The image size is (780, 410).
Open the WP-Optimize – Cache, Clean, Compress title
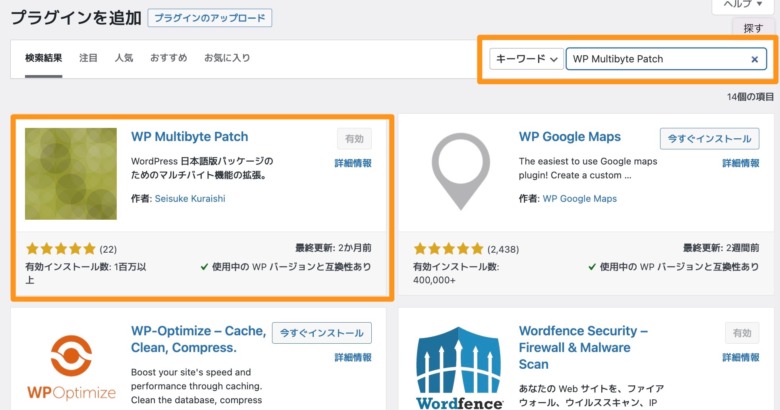point(198,339)
